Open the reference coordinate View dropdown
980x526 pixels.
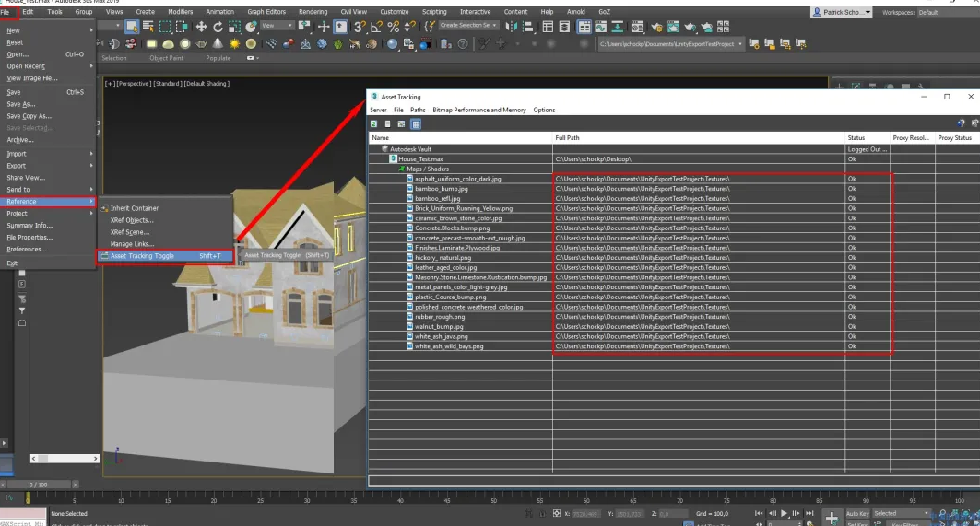[277, 26]
